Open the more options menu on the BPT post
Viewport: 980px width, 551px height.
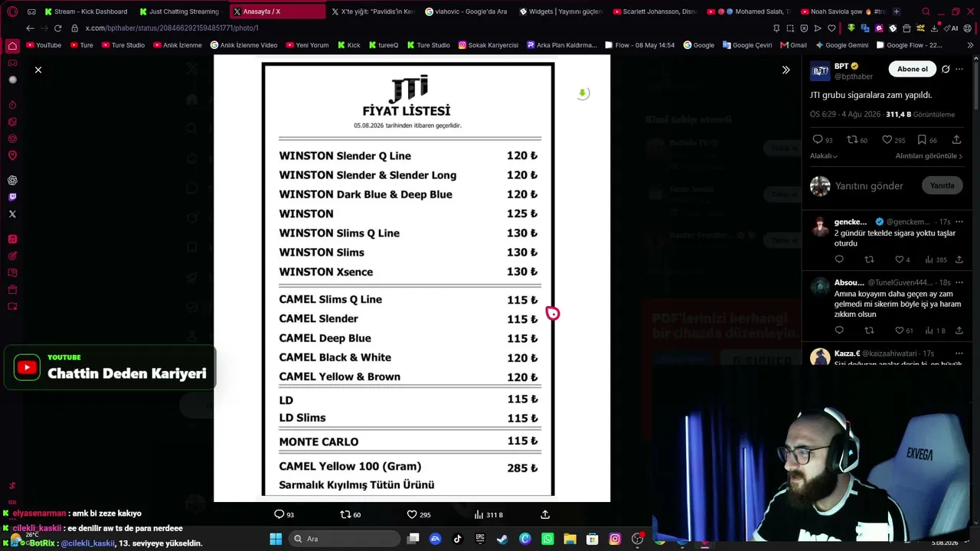[x=959, y=69]
